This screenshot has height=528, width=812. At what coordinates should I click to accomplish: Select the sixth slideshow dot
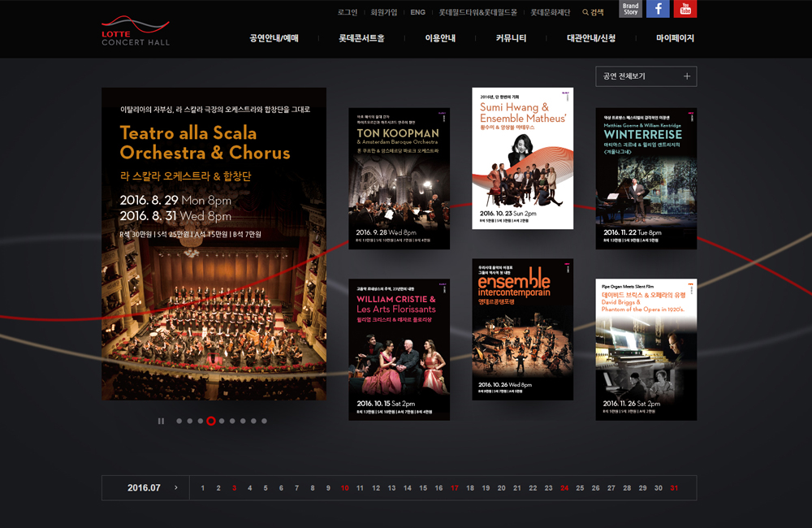tap(232, 422)
